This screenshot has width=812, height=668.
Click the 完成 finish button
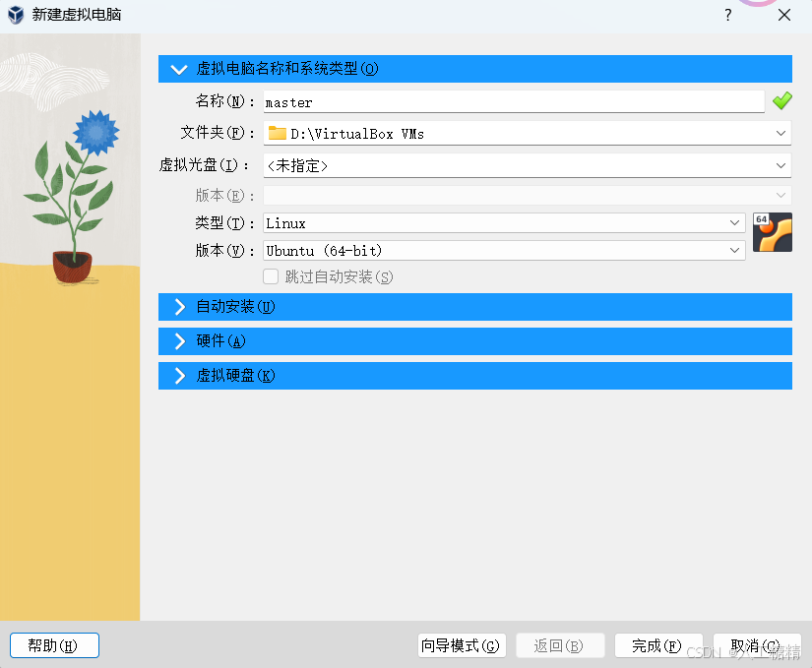pos(658,645)
